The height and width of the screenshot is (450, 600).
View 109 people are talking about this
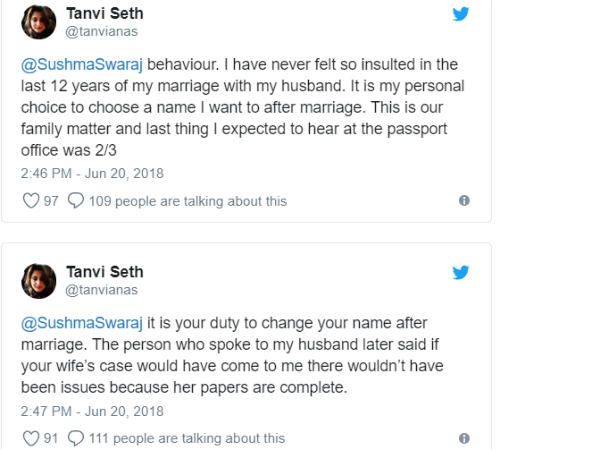[x=188, y=201]
